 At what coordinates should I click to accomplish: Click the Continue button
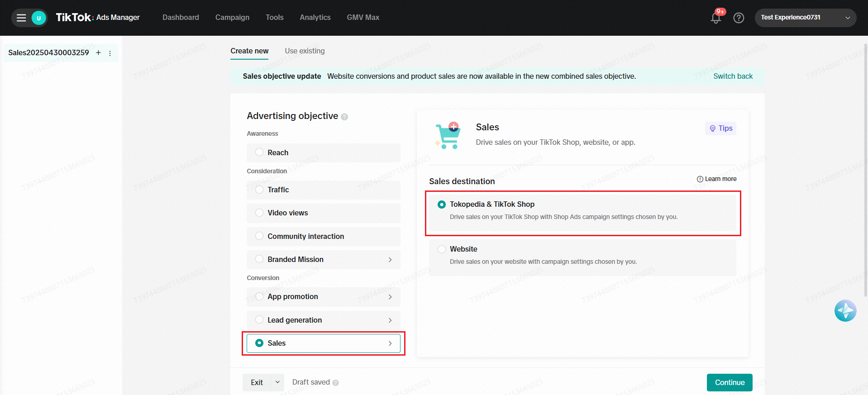coord(729,382)
